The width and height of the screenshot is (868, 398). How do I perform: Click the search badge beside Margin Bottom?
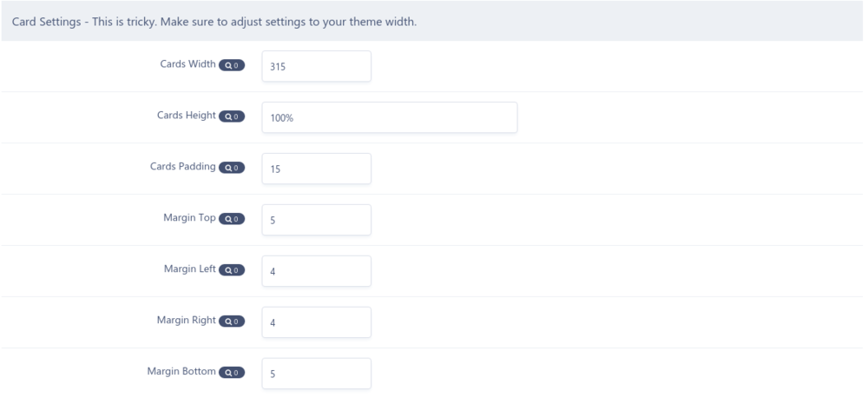232,373
